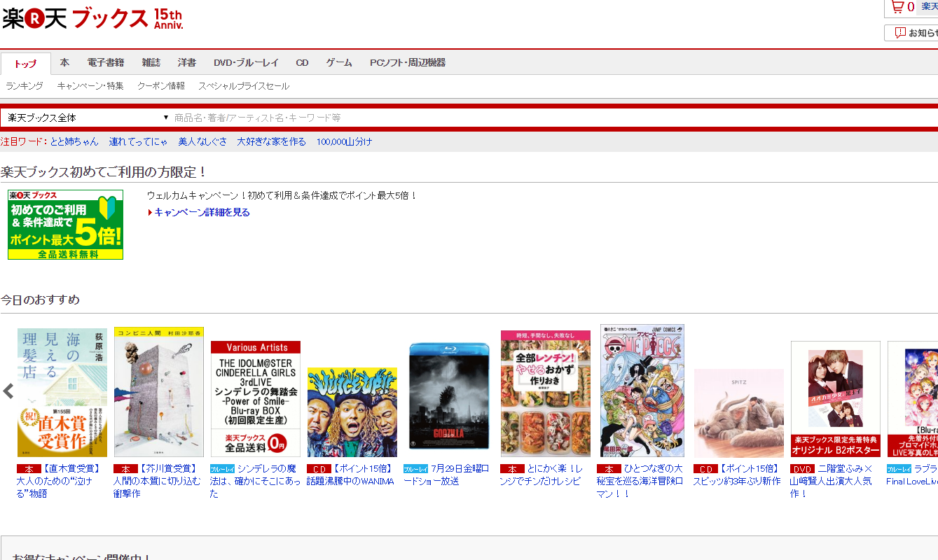
Task: Click trending word 連れてってにゃ
Action: [138, 141]
